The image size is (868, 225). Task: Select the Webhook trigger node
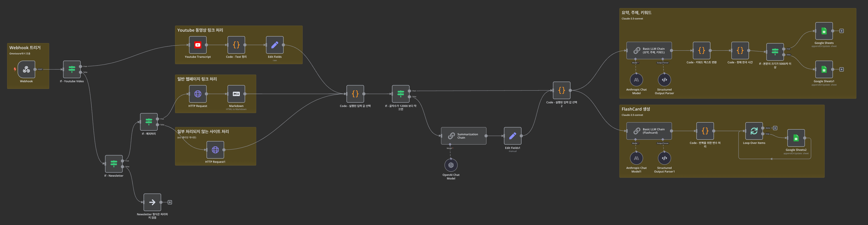[x=26, y=69]
